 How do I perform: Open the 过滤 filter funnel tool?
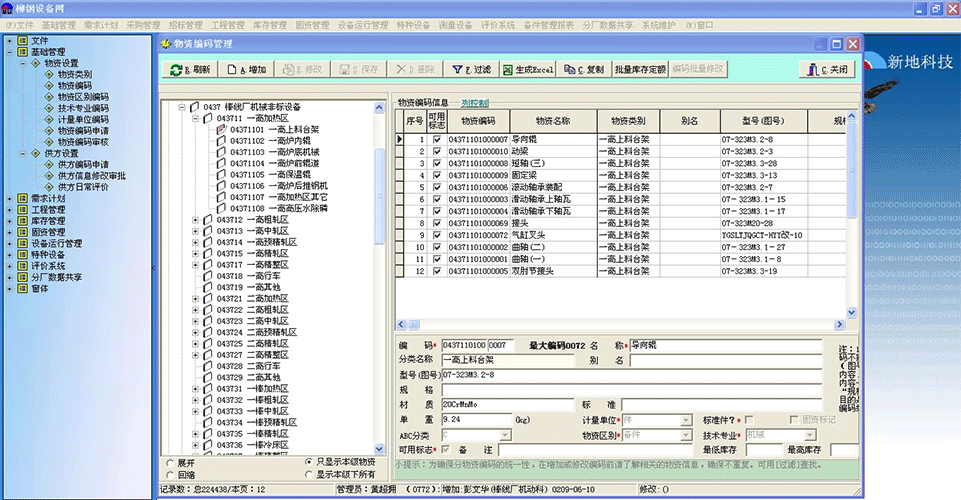(457, 71)
